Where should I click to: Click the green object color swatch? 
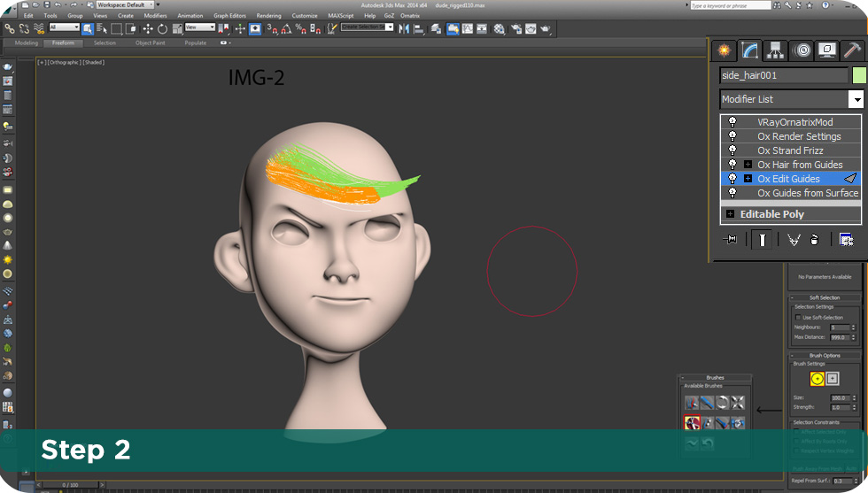[859, 75]
